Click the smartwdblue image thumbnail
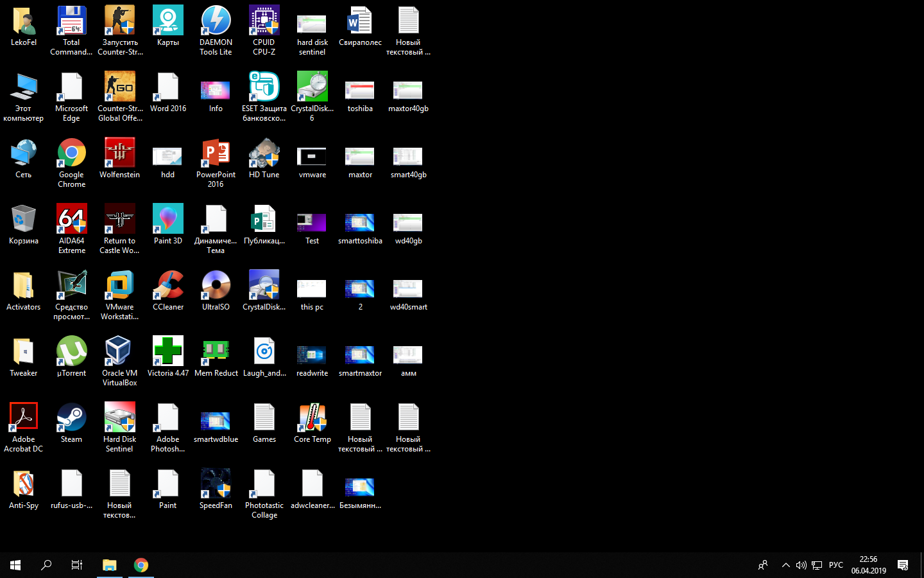Image resolution: width=924 pixels, height=578 pixels. (216, 421)
